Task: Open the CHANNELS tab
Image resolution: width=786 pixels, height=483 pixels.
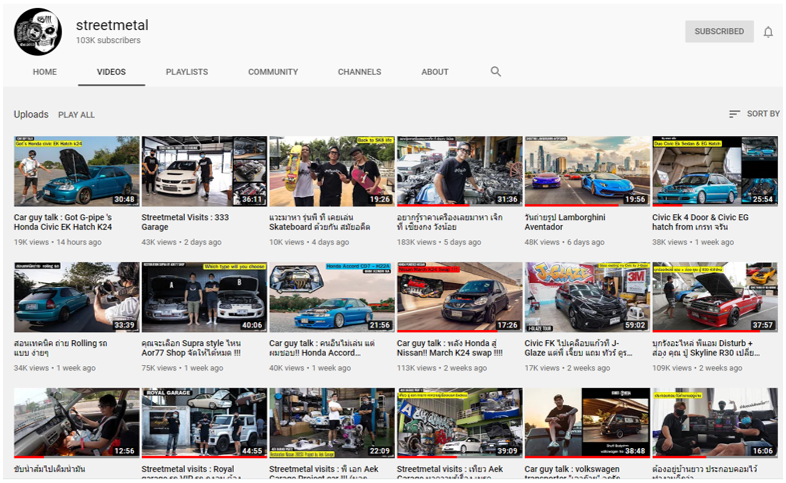Action: (359, 72)
